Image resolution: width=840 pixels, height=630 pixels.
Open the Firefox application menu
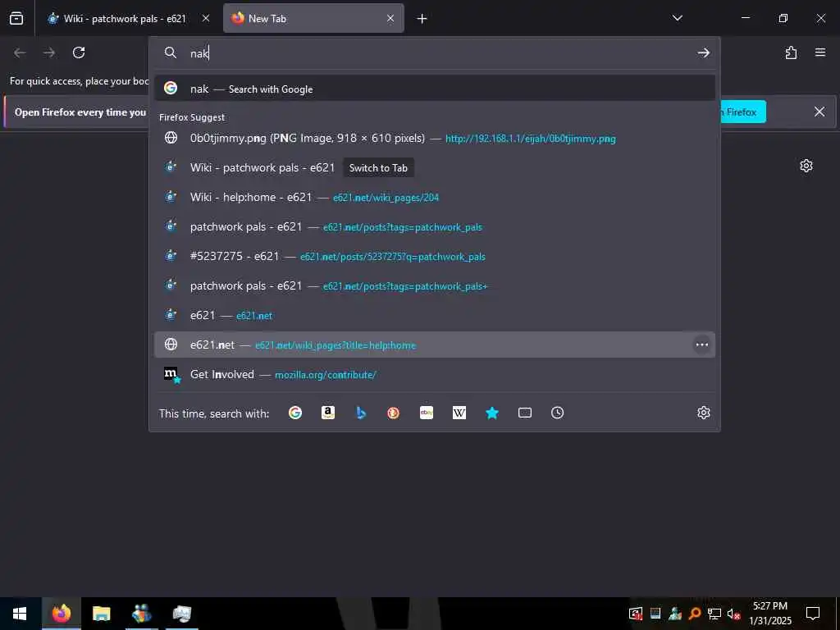820,52
